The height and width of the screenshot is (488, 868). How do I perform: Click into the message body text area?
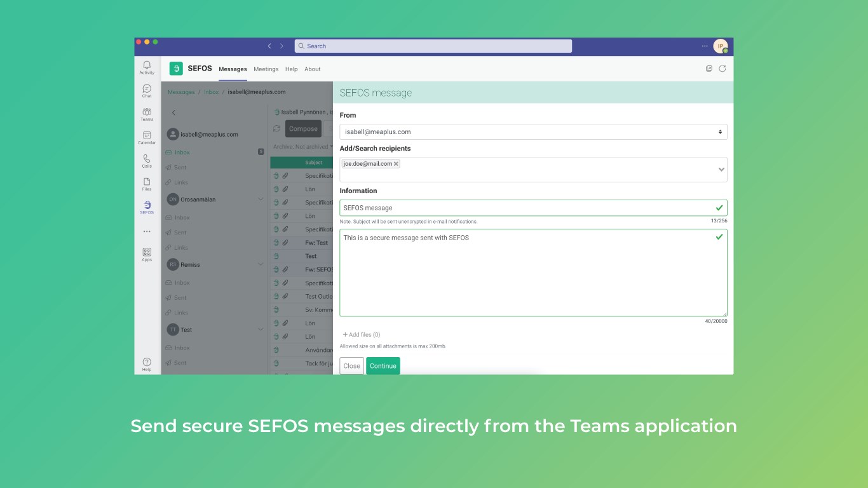point(533,273)
